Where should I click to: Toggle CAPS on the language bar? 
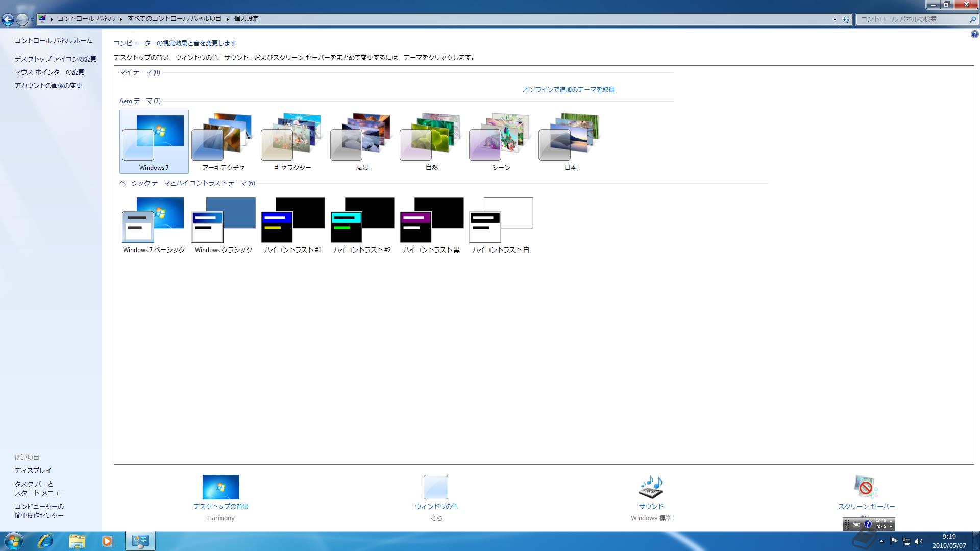coord(880,521)
